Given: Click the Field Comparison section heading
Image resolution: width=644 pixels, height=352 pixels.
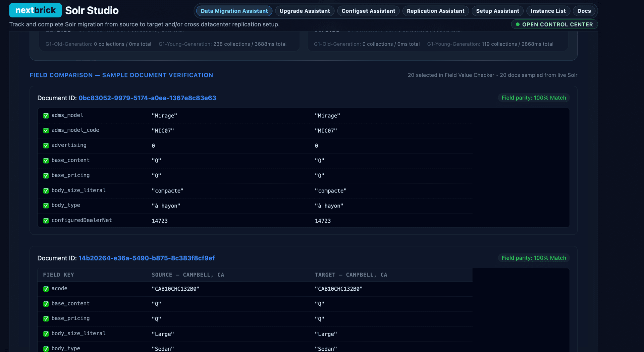Looking at the screenshot, I should pos(121,75).
